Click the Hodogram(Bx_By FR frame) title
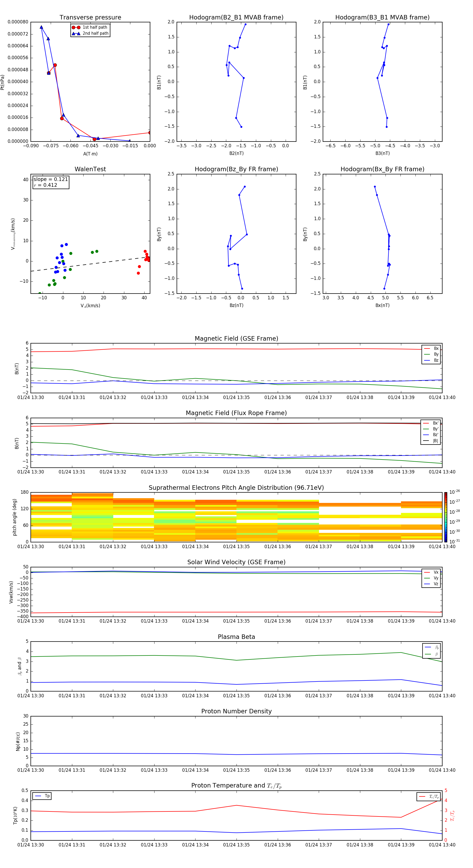This screenshot has height=868, width=473. [382, 169]
